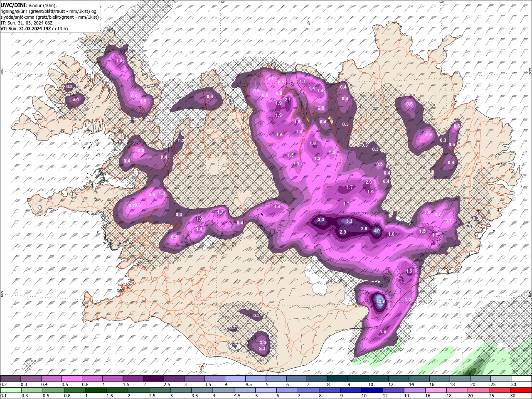Screen dimensions: 532x399
Task: Select the 'IT: Sun. 31. 03. 2024 06Z' line
Action: [x=27, y=23]
